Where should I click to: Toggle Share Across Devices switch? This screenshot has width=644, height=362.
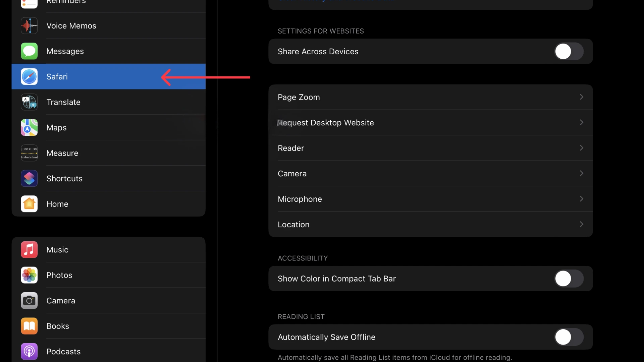tap(569, 52)
